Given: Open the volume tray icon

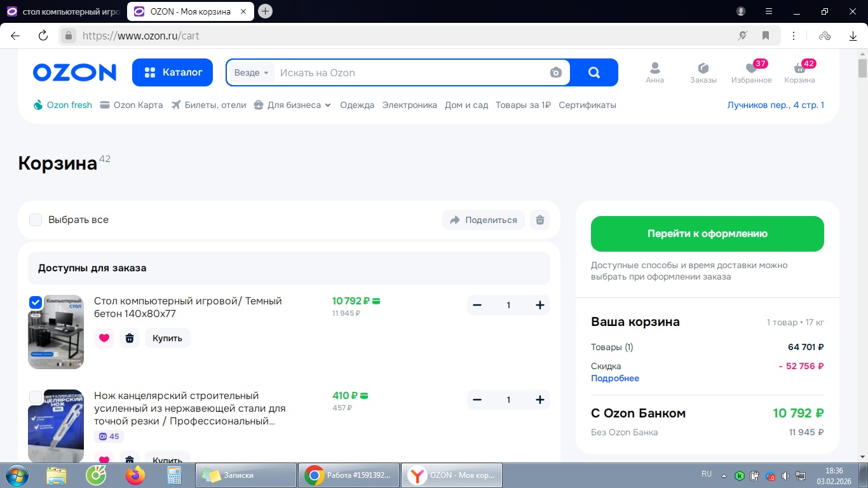Looking at the screenshot, I should (x=785, y=475).
